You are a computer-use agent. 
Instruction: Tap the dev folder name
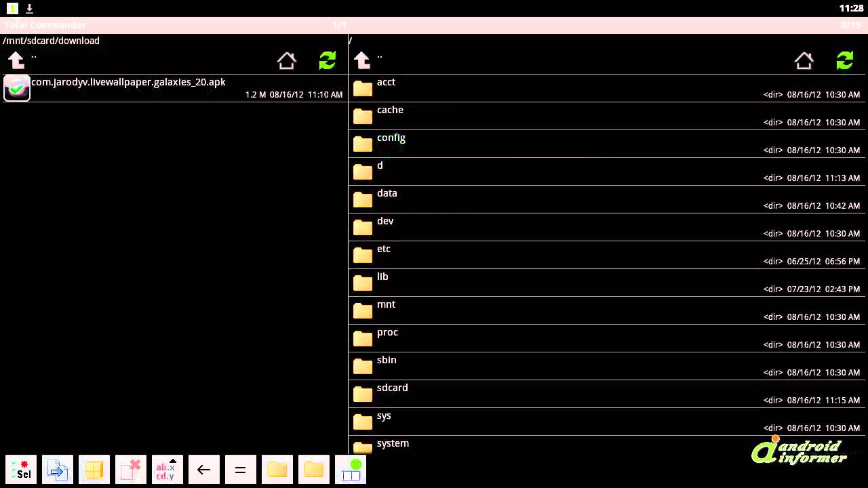tap(385, 221)
